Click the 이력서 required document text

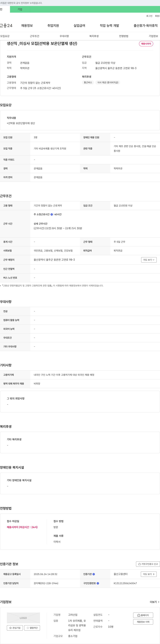coord(57,542)
